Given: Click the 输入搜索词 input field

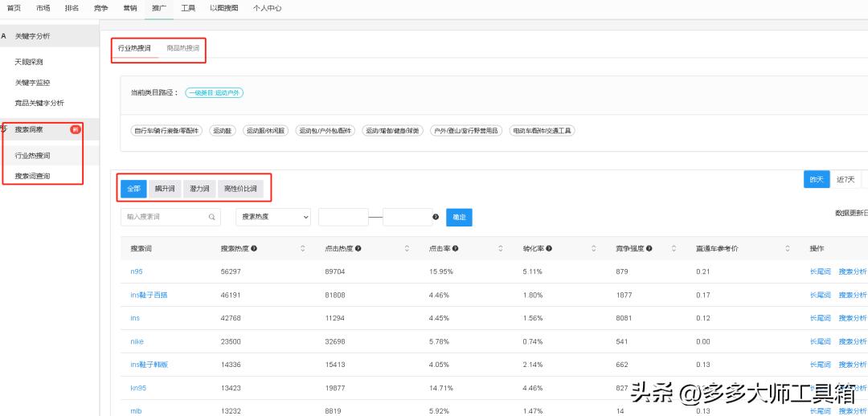Looking at the screenshot, I should click(163, 217).
